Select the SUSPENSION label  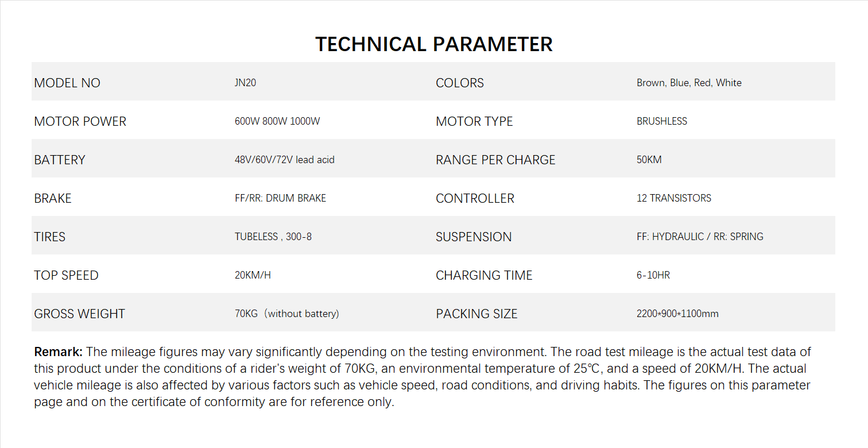tap(473, 237)
